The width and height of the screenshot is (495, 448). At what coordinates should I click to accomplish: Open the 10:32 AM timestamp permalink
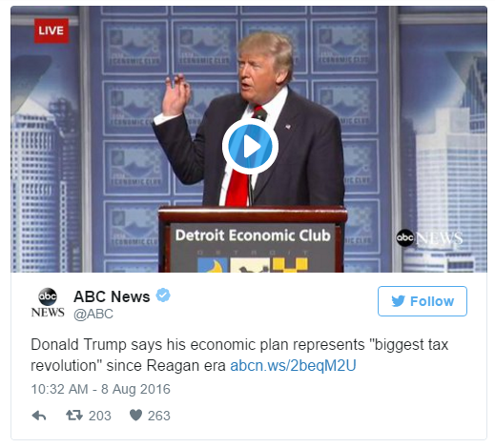59,389
